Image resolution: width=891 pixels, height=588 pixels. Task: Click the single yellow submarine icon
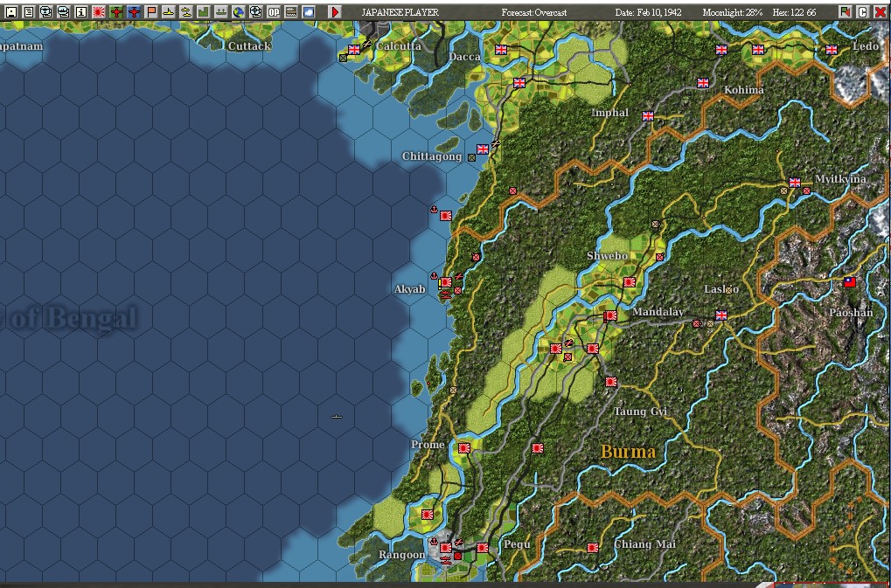pyautogui.click(x=168, y=11)
